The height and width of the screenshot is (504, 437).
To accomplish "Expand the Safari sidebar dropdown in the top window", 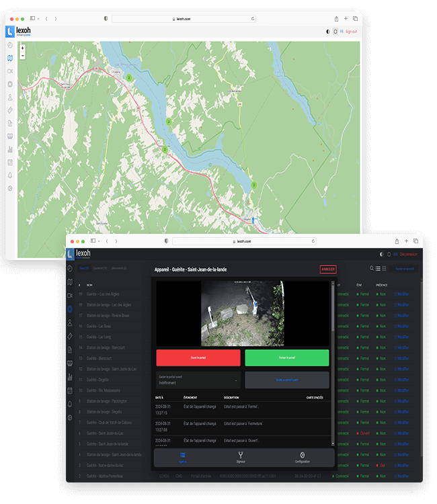I will [38, 19].
